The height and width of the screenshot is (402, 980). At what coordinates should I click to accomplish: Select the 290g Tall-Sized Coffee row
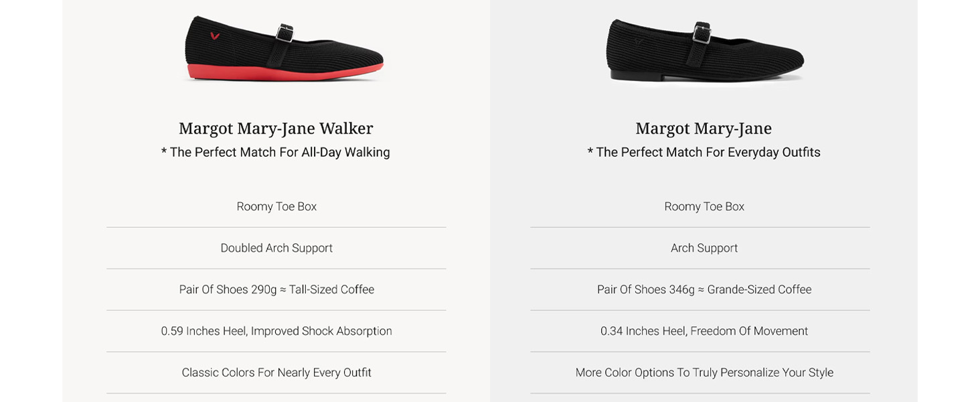point(276,289)
